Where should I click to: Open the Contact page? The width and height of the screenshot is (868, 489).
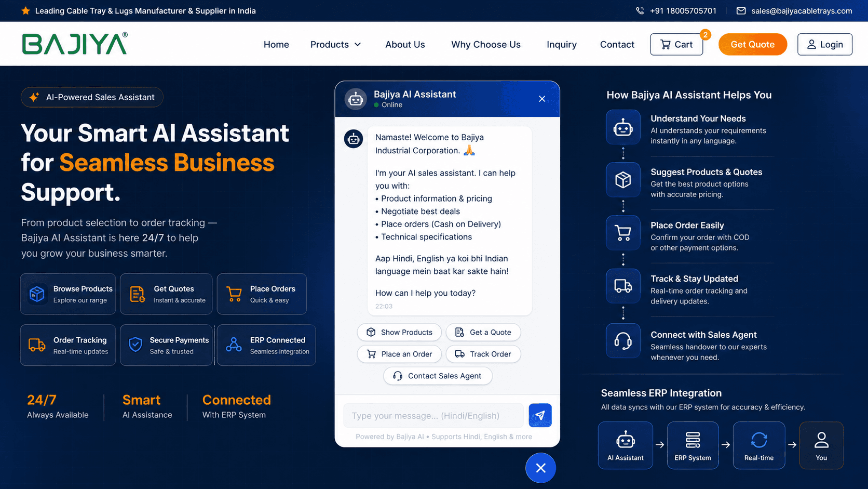pyautogui.click(x=617, y=45)
